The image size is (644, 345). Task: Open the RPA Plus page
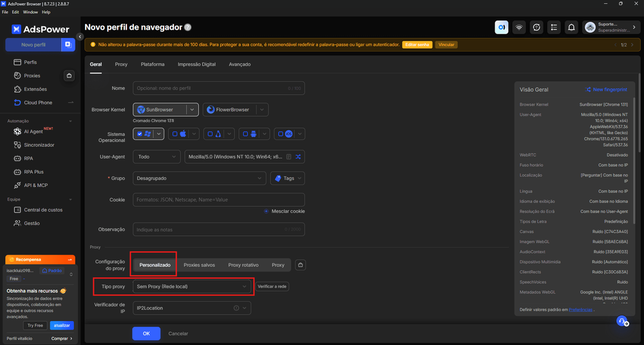coord(33,172)
